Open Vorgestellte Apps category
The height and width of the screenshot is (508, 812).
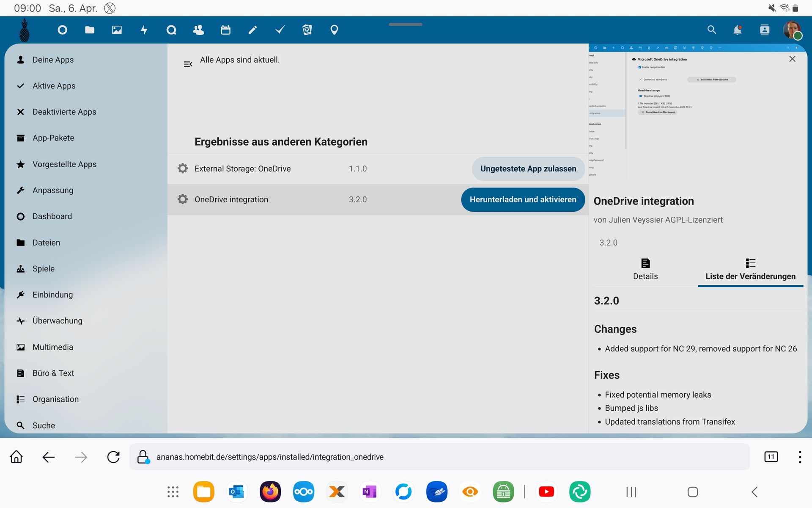point(86,164)
